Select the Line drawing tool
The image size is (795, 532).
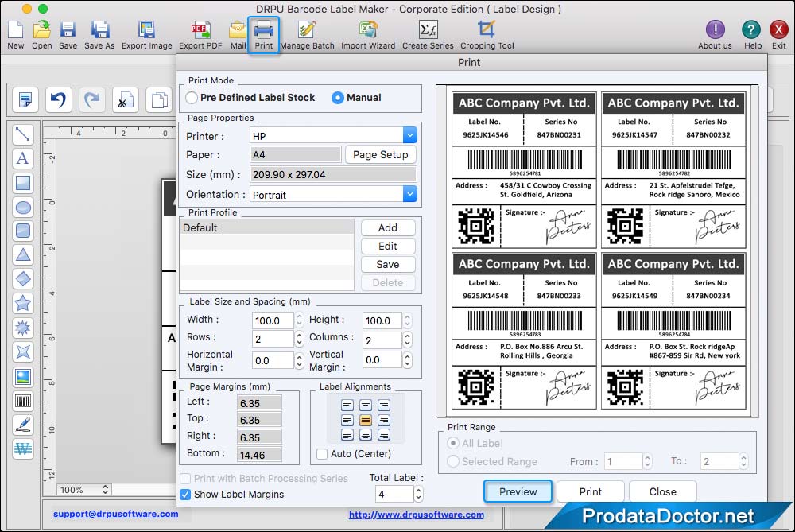(23, 134)
